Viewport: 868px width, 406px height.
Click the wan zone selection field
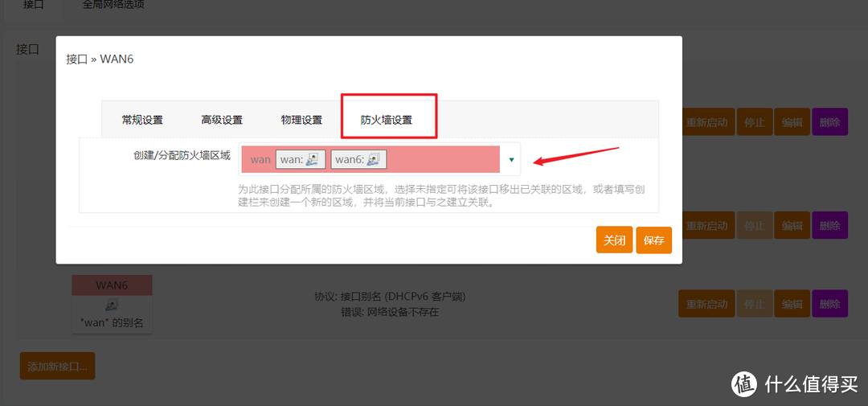pos(379,159)
